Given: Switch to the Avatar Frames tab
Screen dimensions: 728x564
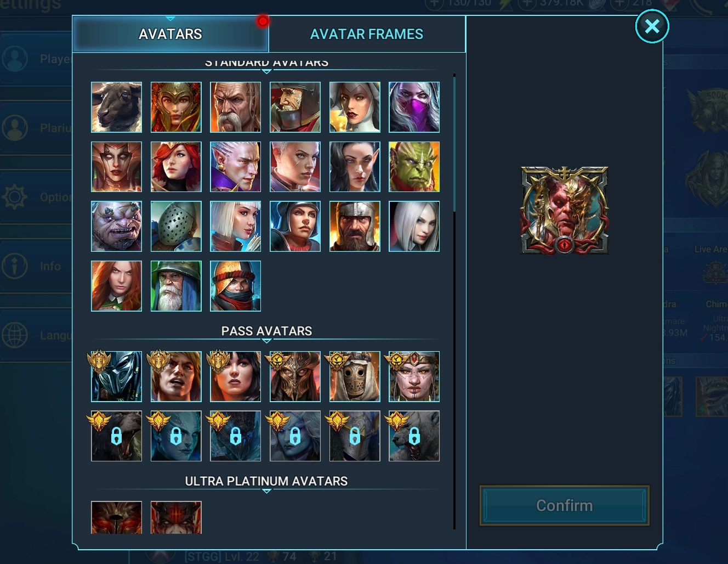Looking at the screenshot, I should tap(367, 34).
